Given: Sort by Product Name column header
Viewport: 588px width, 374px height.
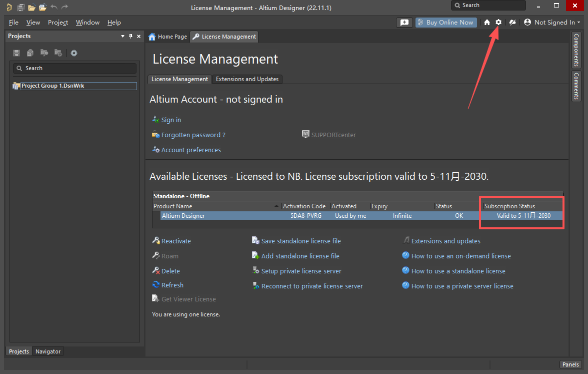Looking at the screenshot, I should click(216, 206).
